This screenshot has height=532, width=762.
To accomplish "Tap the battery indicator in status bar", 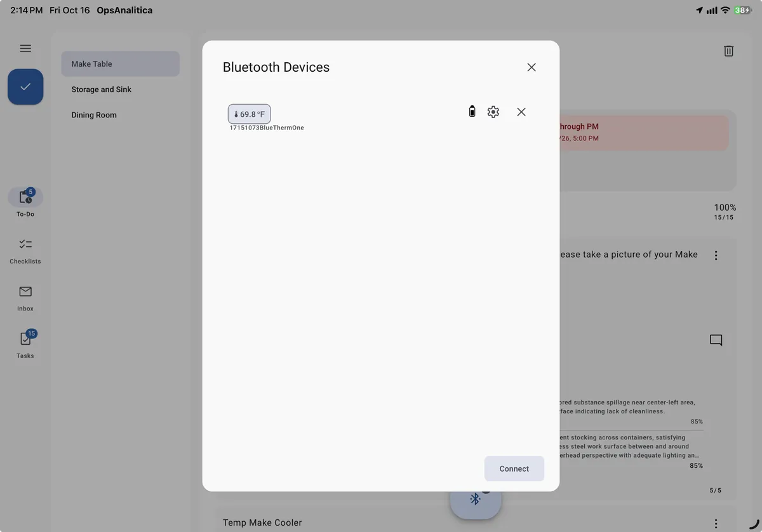I will (743, 10).
